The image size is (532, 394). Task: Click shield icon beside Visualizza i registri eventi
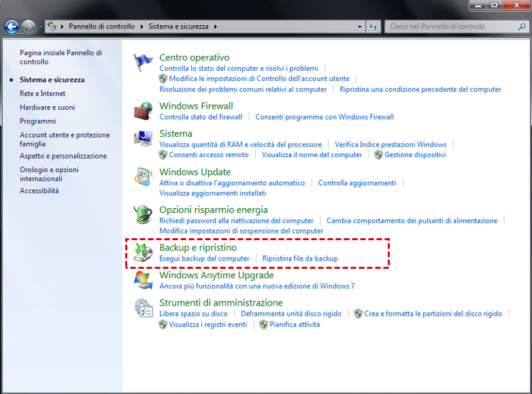163,325
